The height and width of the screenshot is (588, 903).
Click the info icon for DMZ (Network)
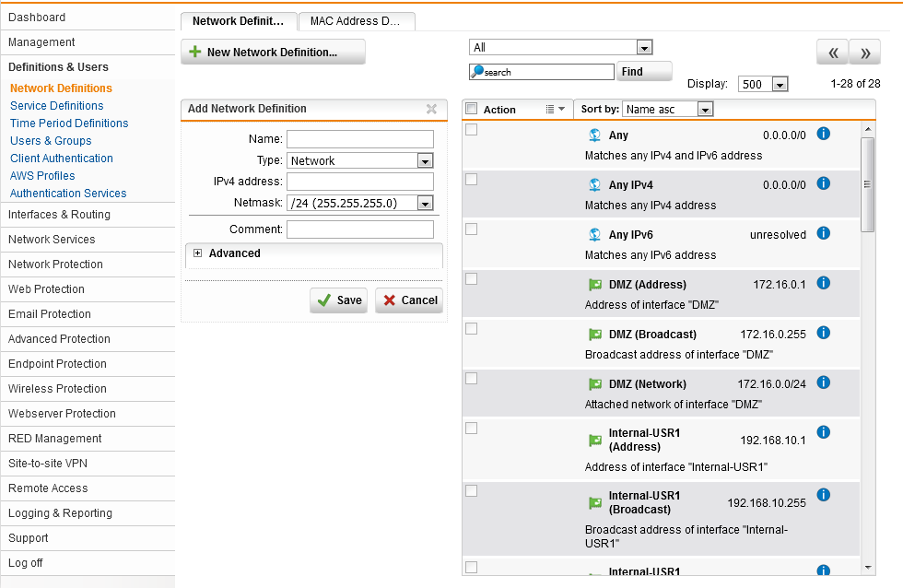(824, 382)
